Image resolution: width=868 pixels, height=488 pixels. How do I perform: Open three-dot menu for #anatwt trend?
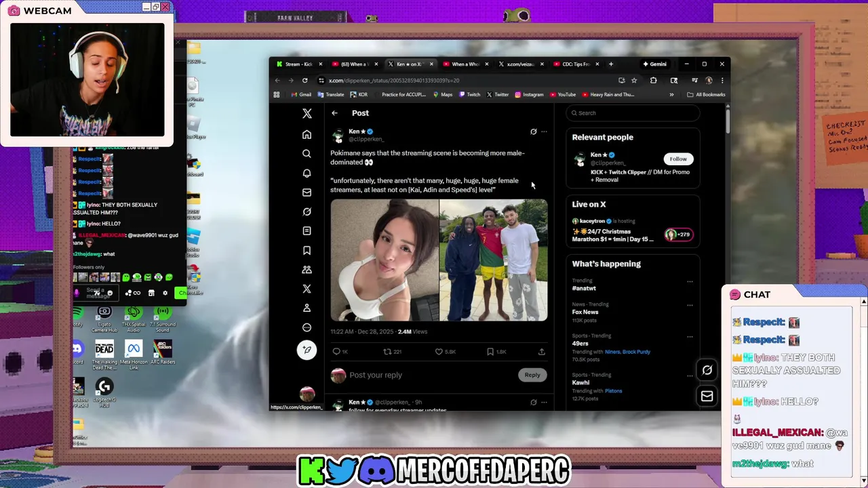pos(690,281)
